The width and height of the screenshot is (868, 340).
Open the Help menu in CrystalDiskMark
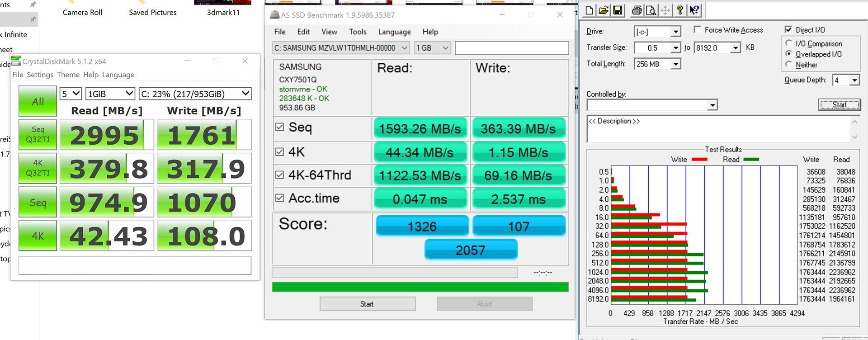pos(91,75)
